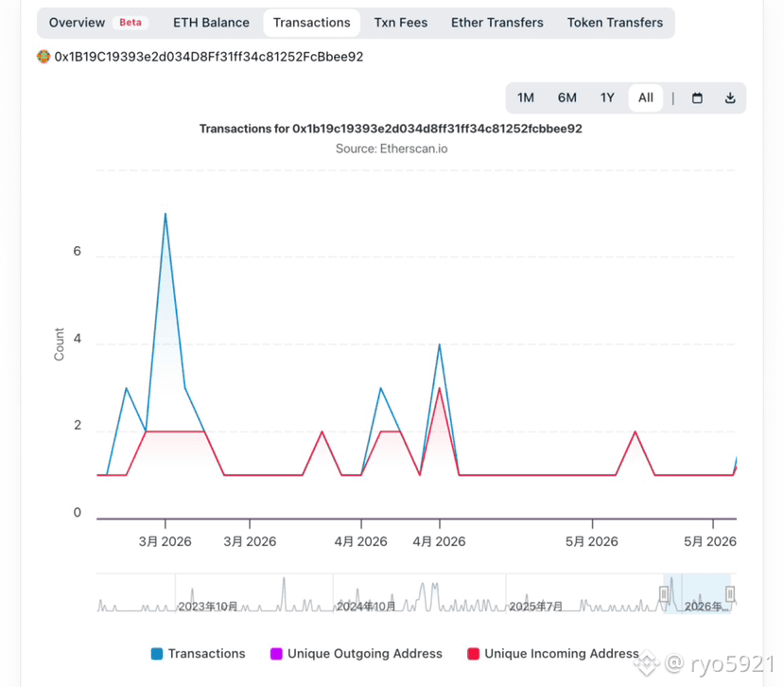
Task: Open the Token Transfers tab
Action: click(615, 23)
